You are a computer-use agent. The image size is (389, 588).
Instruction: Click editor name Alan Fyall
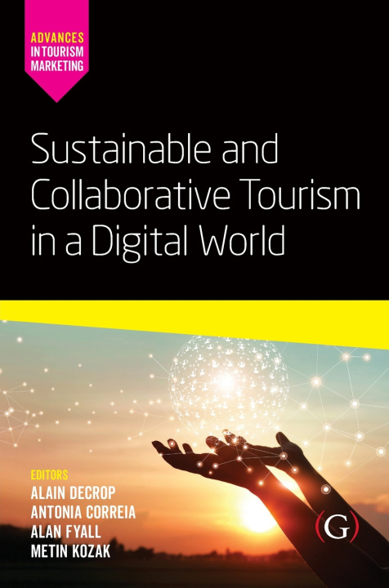pos(65,532)
